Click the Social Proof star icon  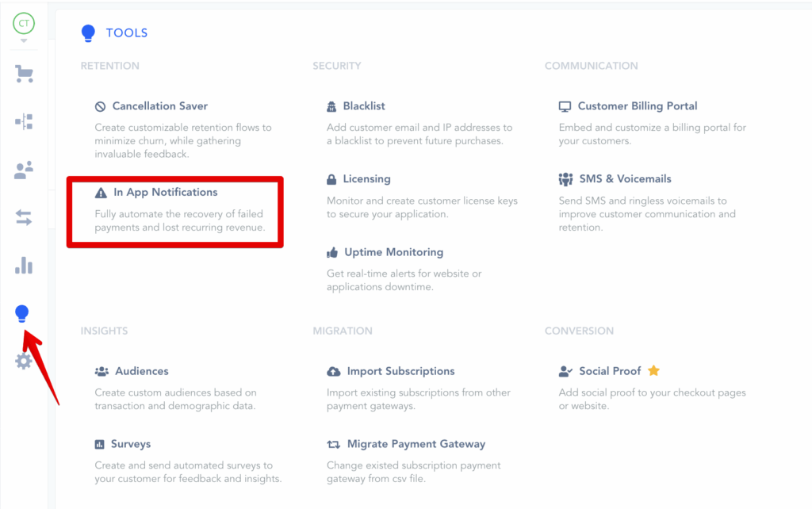coord(653,371)
